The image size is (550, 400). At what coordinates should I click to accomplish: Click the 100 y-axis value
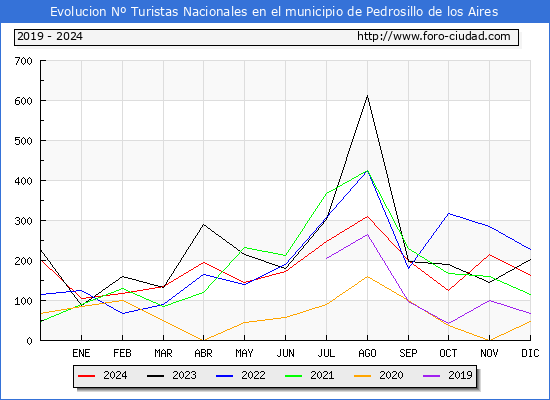click(x=24, y=301)
